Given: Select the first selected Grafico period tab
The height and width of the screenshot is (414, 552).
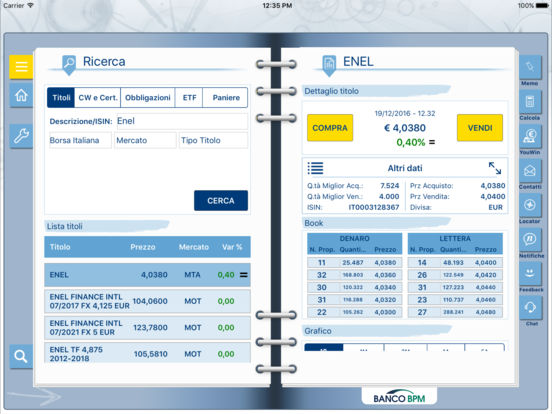Looking at the screenshot, I should click(324, 348).
